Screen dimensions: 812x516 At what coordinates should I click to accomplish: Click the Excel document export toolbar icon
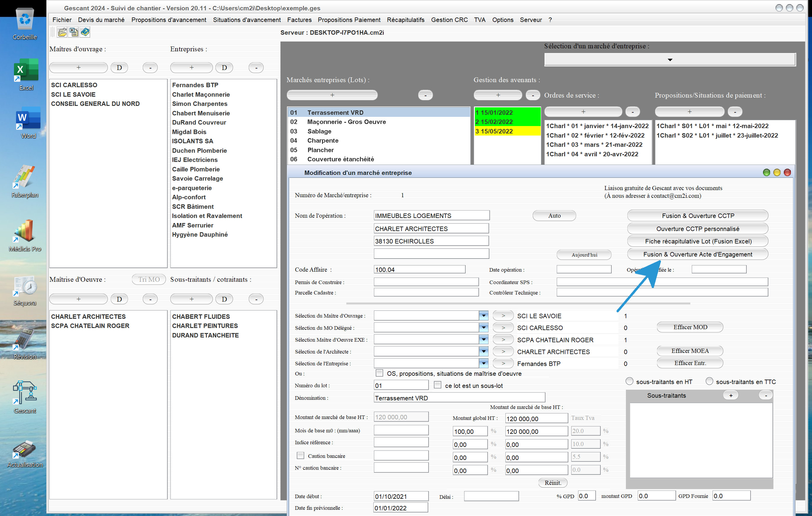pyautogui.click(x=74, y=32)
